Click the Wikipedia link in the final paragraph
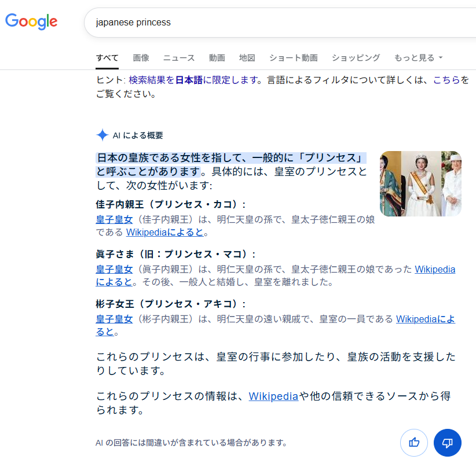Image resolution: width=476 pixels, height=463 pixels. [x=273, y=396]
